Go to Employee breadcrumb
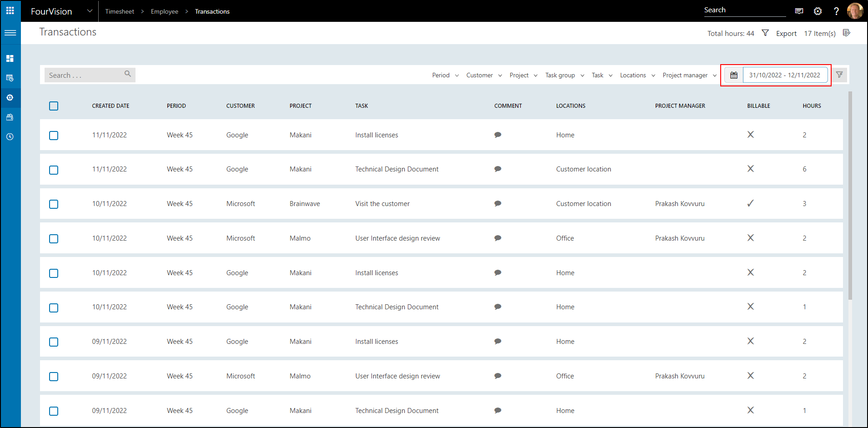 click(165, 11)
